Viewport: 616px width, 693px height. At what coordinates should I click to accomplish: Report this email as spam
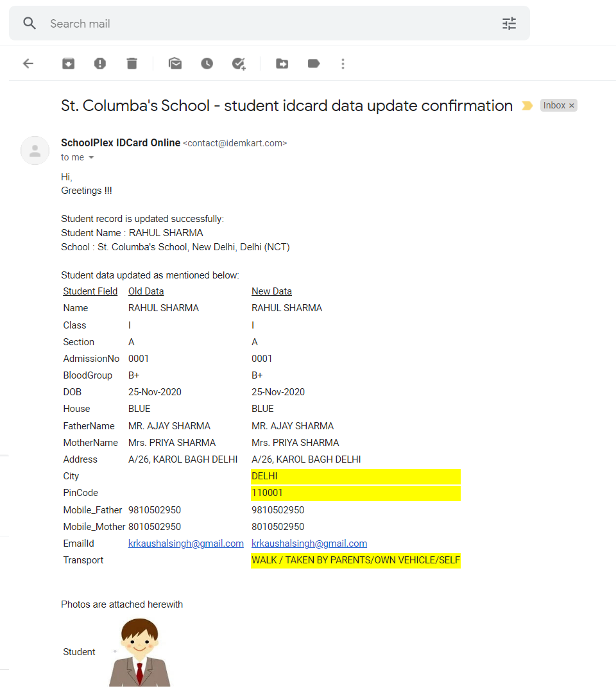click(100, 64)
